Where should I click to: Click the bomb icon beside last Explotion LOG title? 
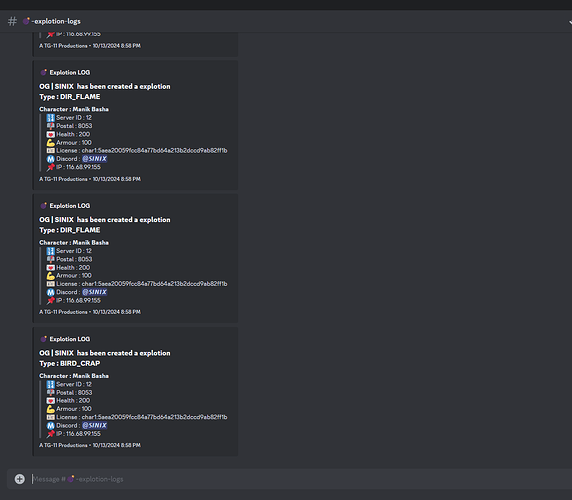click(43, 339)
